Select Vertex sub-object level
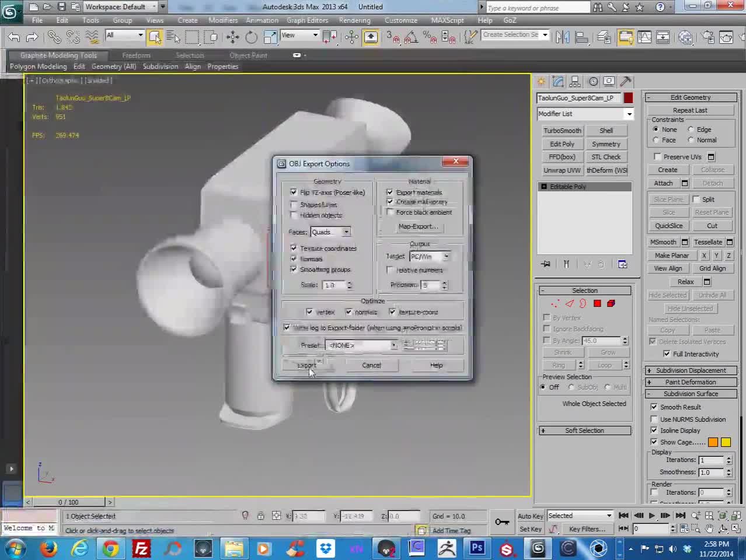 click(555, 303)
